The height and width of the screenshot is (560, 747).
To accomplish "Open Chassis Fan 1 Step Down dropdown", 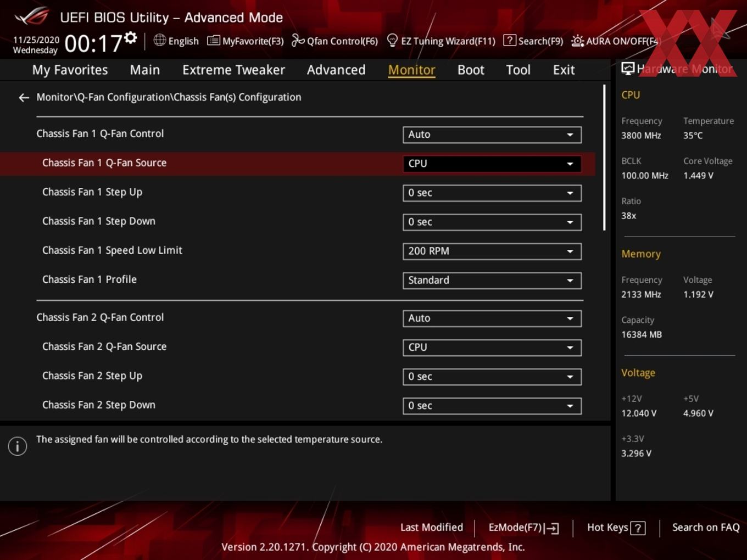I will 492,222.
